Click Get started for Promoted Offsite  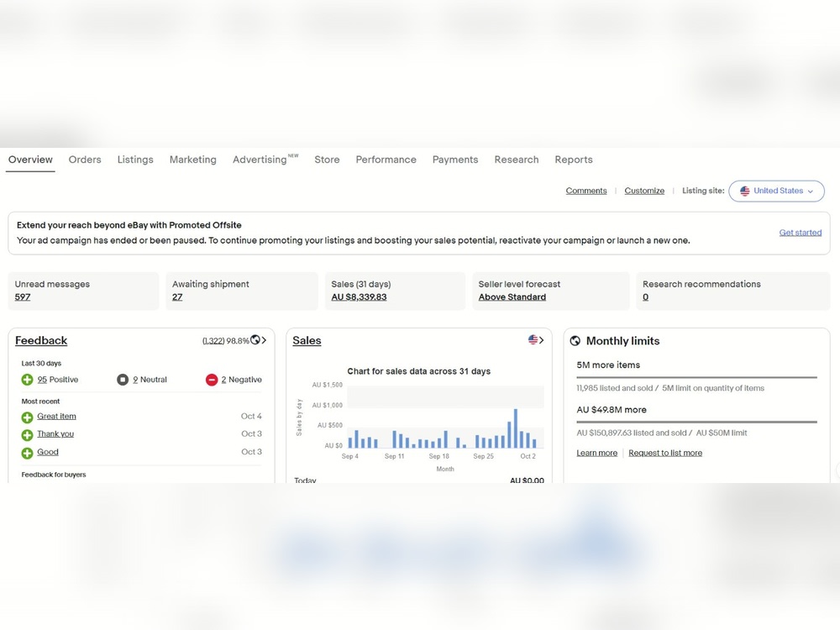(x=801, y=233)
